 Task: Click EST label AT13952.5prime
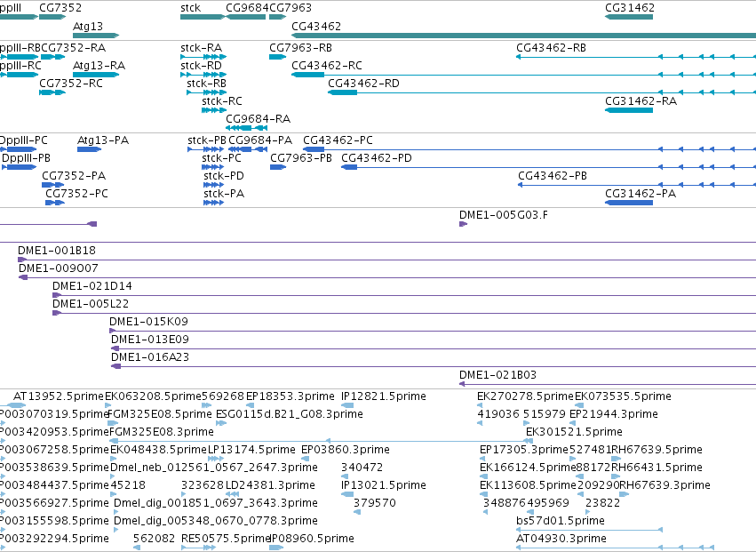pos(59,397)
